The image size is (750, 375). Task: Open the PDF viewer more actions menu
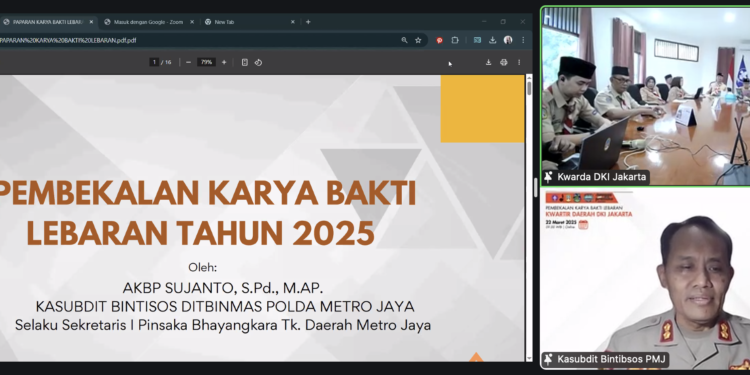(x=519, y=62)
